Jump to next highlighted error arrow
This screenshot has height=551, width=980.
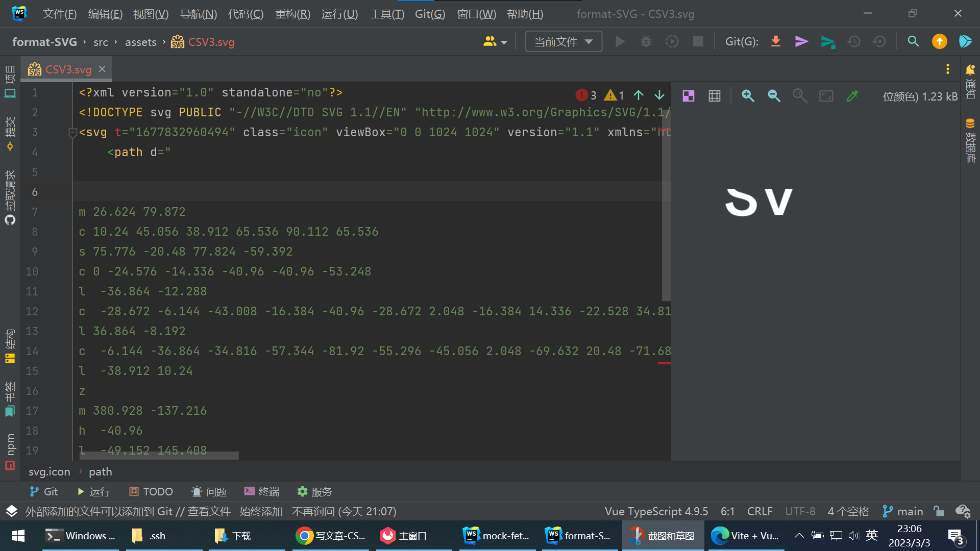pyautogui.click(x=659, y=95)
